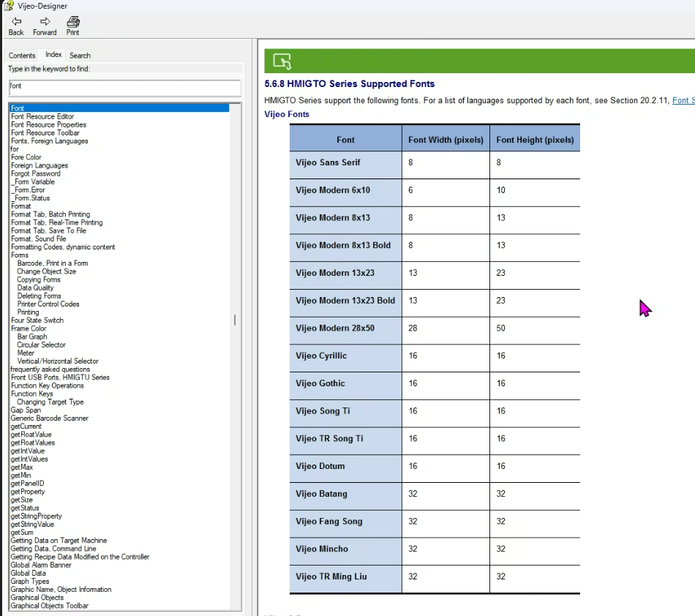Select 'Meter' sub-entry under Frame Color

coord(26,353)
